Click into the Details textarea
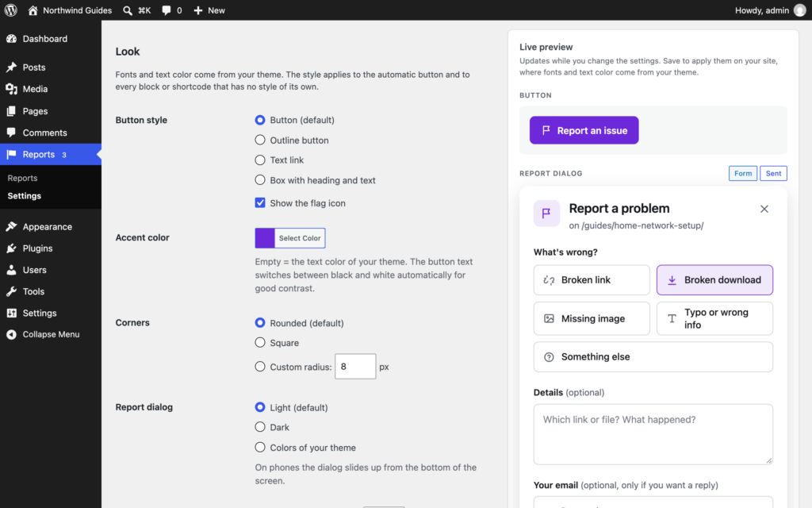This screenshot has height=508, width=812. click(x=653, y=434)
